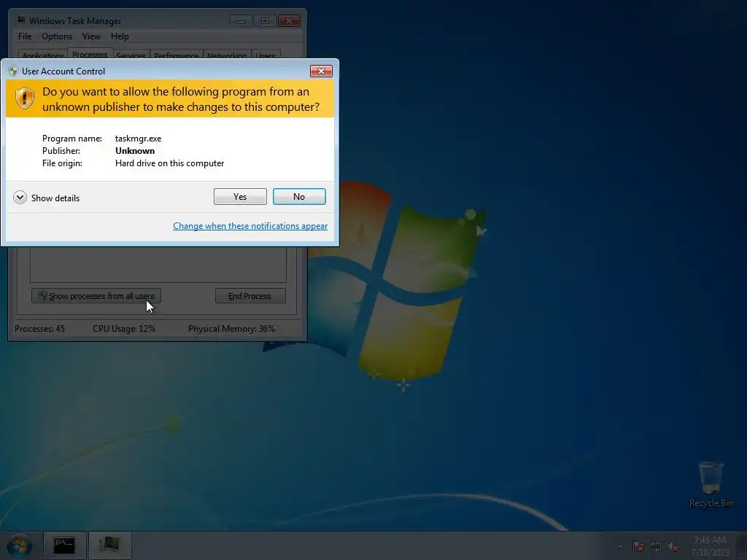Close the Windows Task Manager window
Viewport: 747px width, 560px height.
pos(289,21)
